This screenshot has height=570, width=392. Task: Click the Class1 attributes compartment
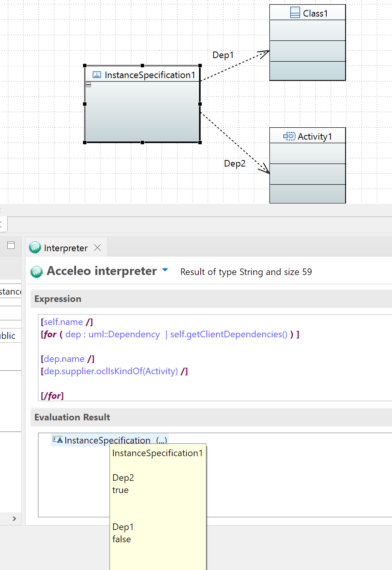pyautogui.click(x=307, y=30)
